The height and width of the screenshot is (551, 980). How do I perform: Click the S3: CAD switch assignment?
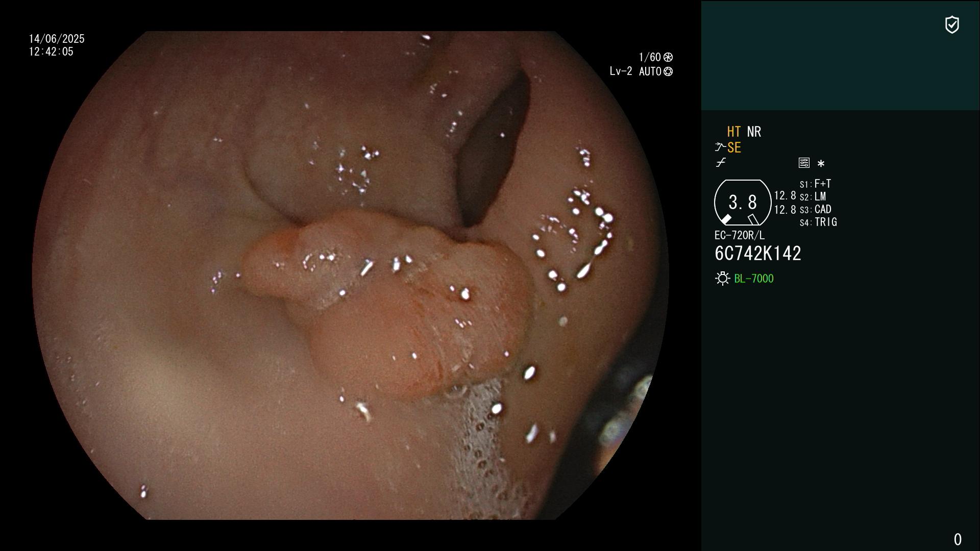pos(816,209)
